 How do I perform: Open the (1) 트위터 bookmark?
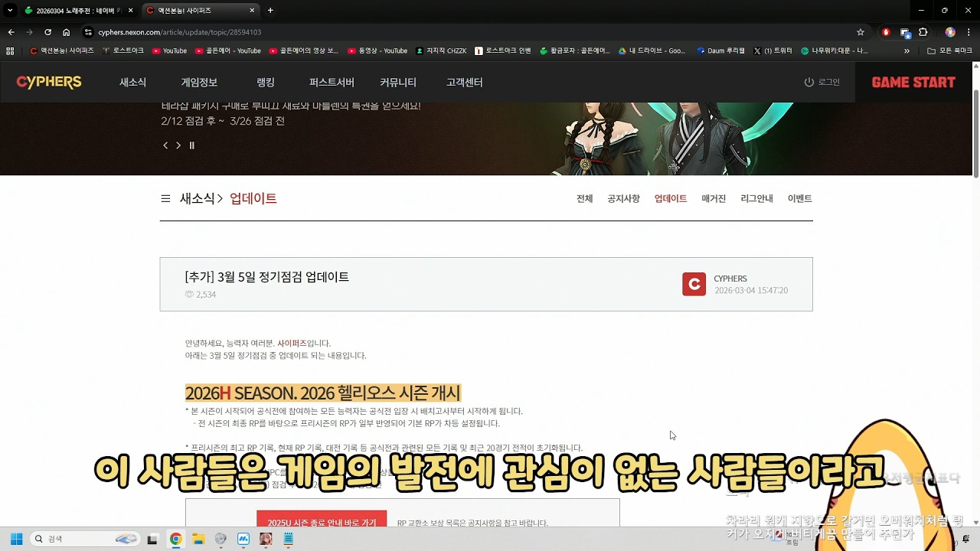pos(773,51)
